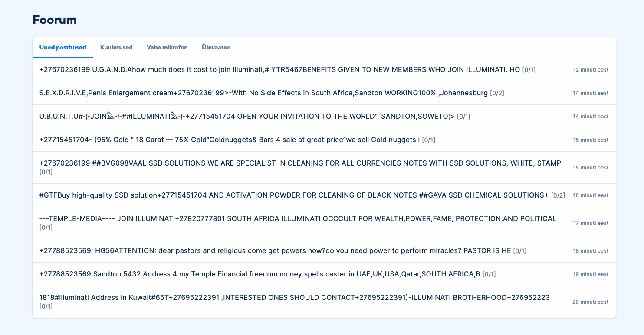Open the ATTENTION dear pastors post

point(275,250)
